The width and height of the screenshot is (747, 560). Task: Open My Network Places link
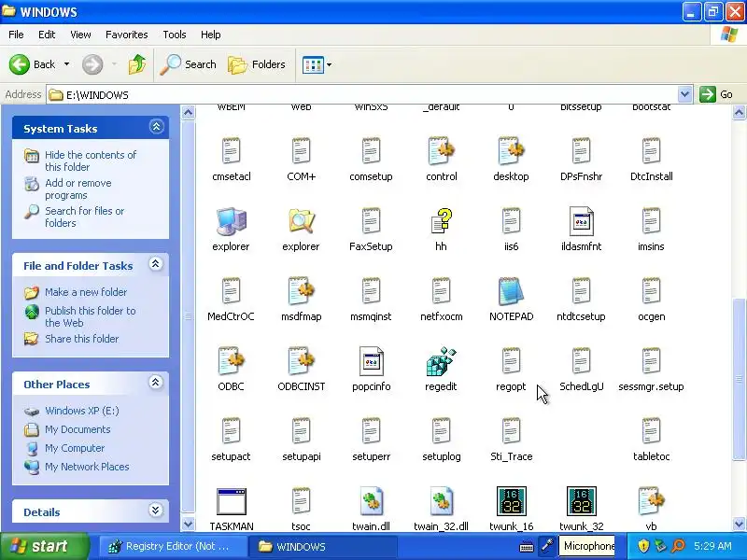[87, 467]
